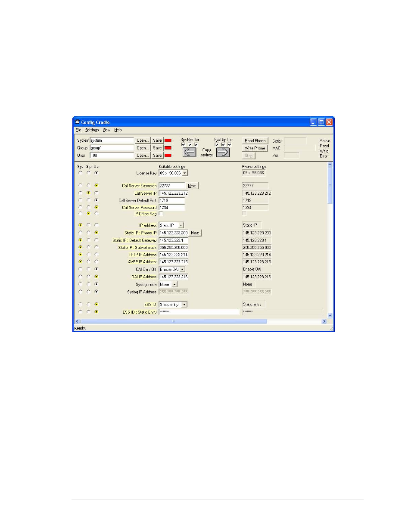Save the System configuration file

coord(158,140)
